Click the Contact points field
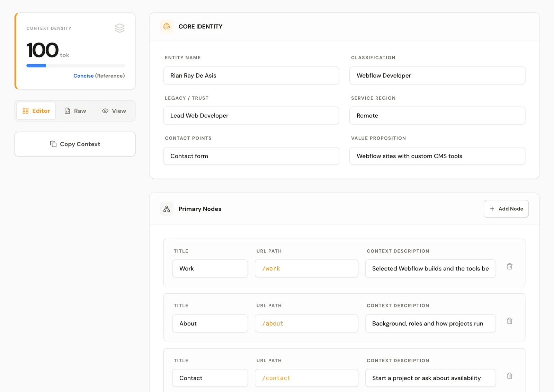The height and width of the screenshot is (392, 554). (x=251, y=156)
